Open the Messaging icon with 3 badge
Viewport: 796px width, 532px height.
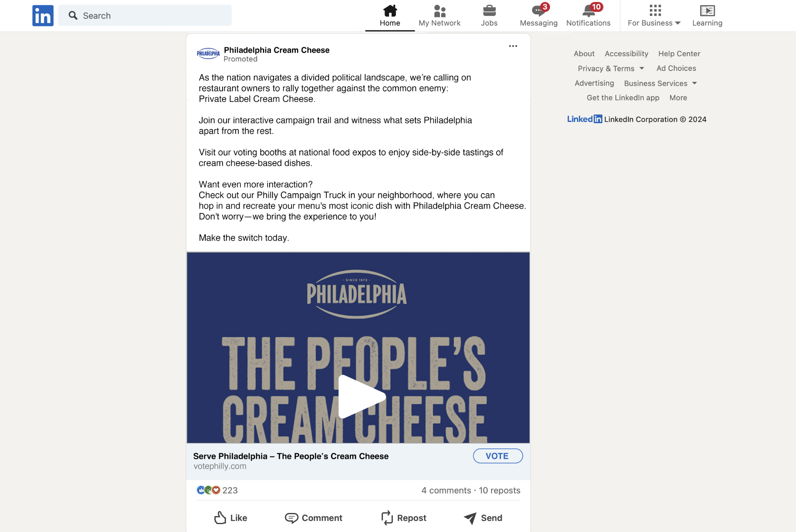tap(539, 11)
